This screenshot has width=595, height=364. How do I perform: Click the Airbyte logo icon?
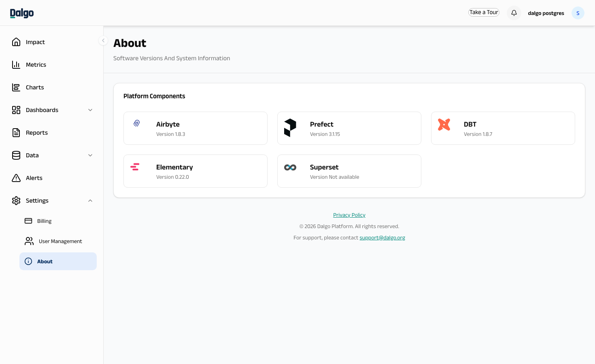click(x=137, y=123)
